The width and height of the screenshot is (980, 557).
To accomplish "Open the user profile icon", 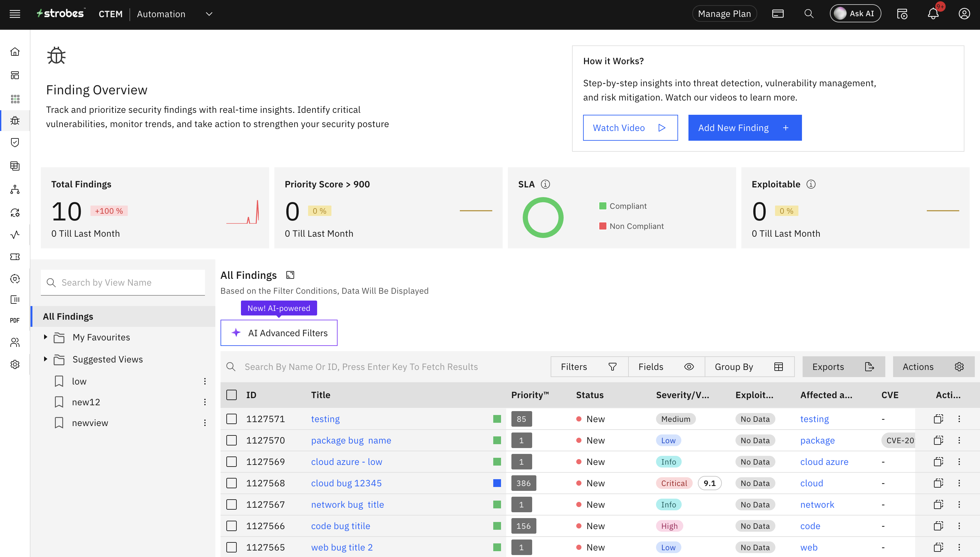I will click(964, 14).
